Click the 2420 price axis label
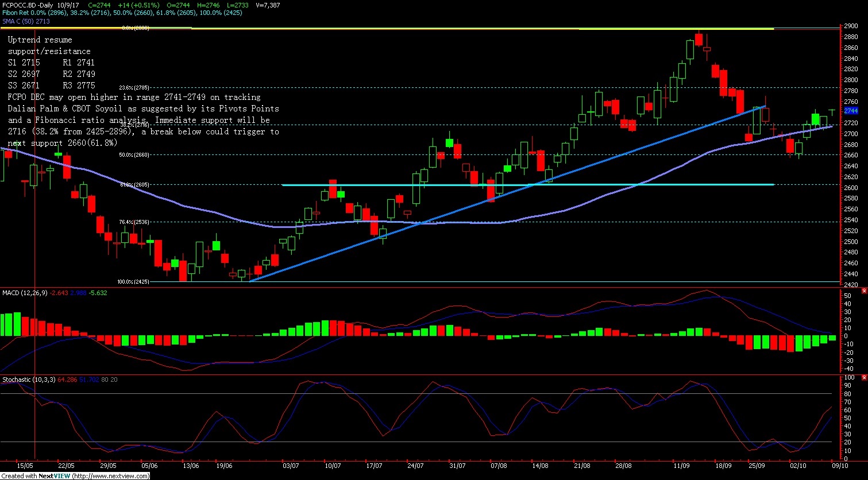Image resolution: width=868 pixels, height=480 pixels. [x=851, y=285]
